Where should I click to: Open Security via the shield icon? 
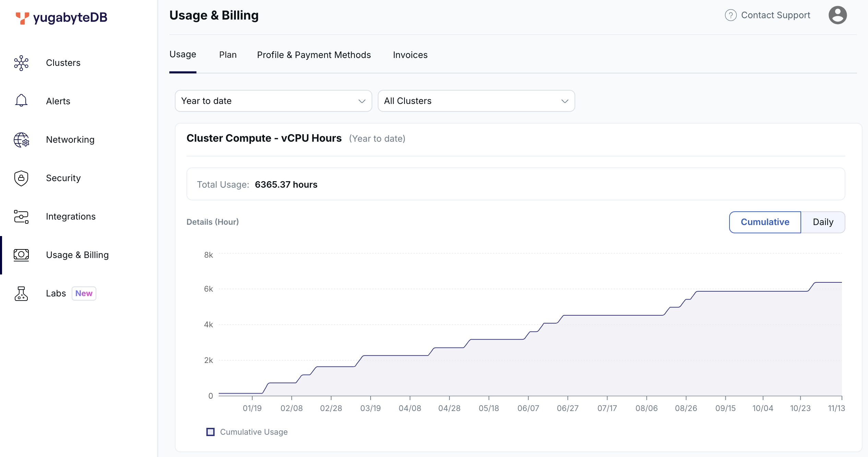pos(21,178)
